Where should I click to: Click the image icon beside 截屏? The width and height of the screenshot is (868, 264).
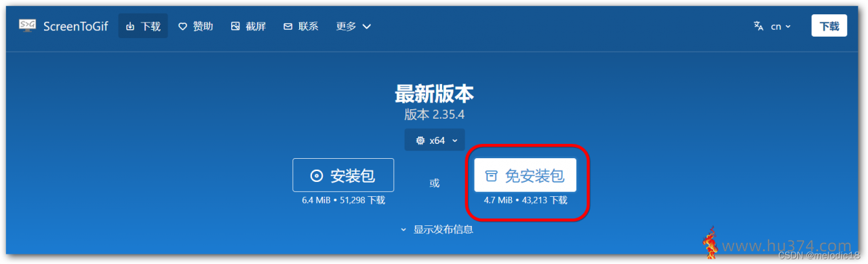click(235, 26)
